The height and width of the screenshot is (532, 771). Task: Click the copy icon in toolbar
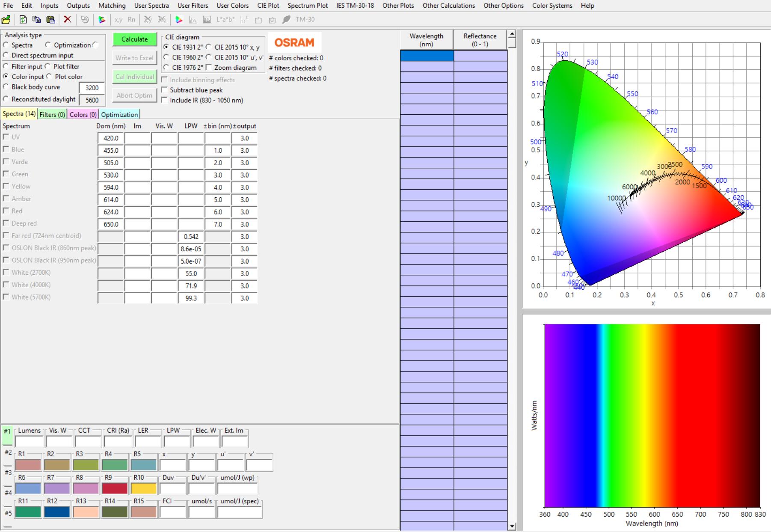[37, 20]
